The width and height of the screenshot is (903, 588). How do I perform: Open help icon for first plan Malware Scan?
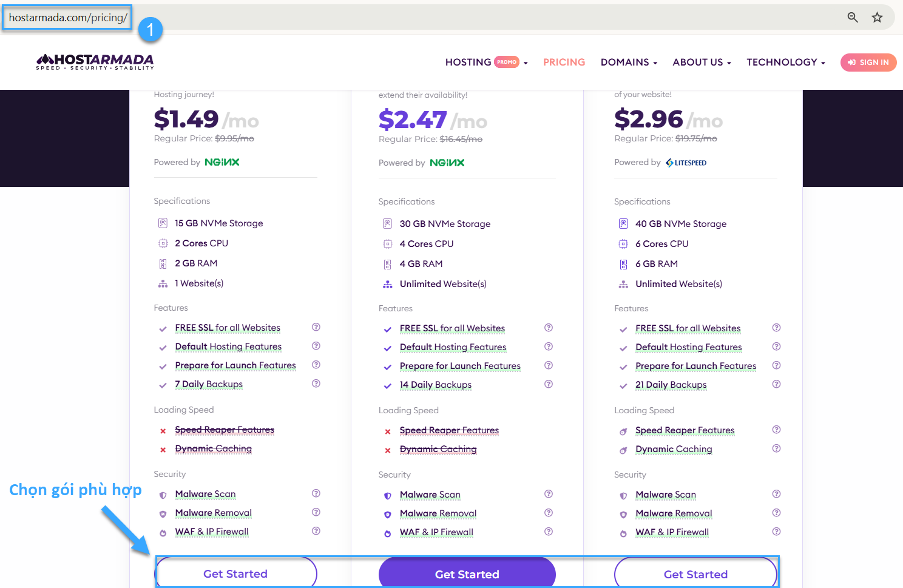click(x=316, y=493)
